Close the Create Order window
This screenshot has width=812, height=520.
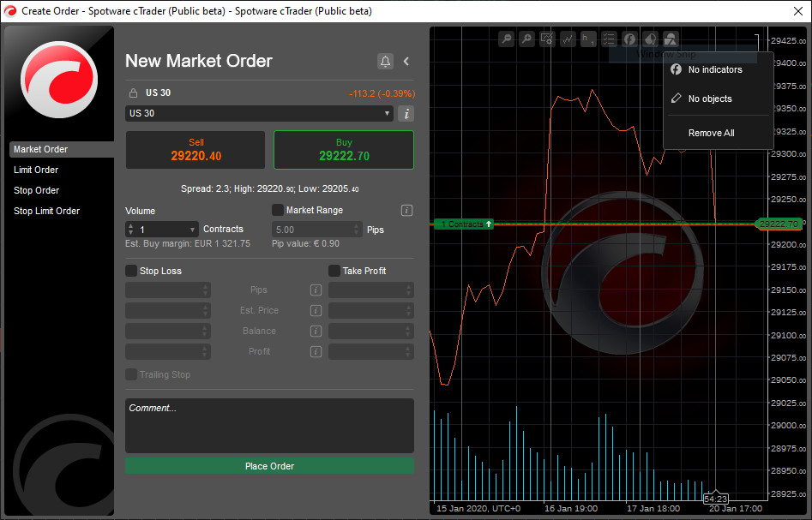[798, 11]
